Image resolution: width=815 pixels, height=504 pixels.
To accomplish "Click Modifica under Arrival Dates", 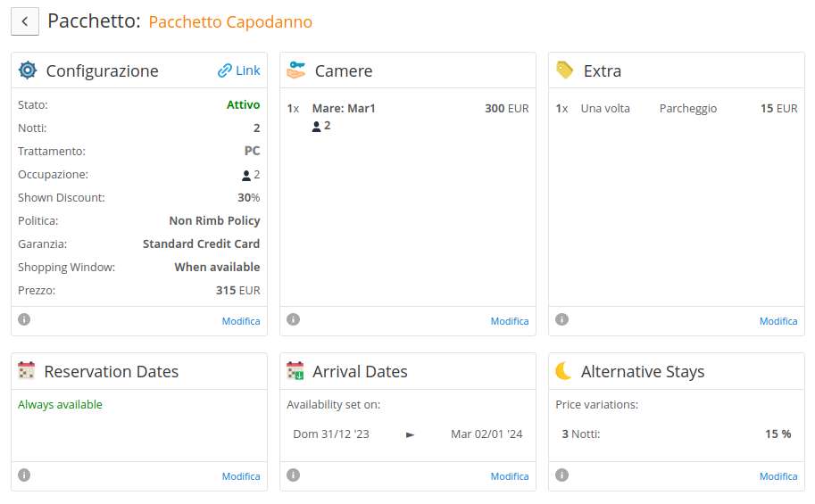I will pyautogui.click(x=510, y=476).
